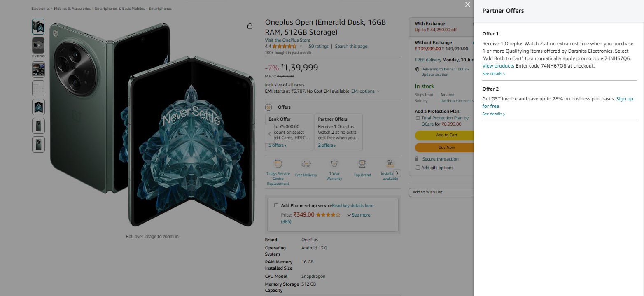The image size is (644, 296).
Task: Click the share icon above product image
Action: point(250,26)
